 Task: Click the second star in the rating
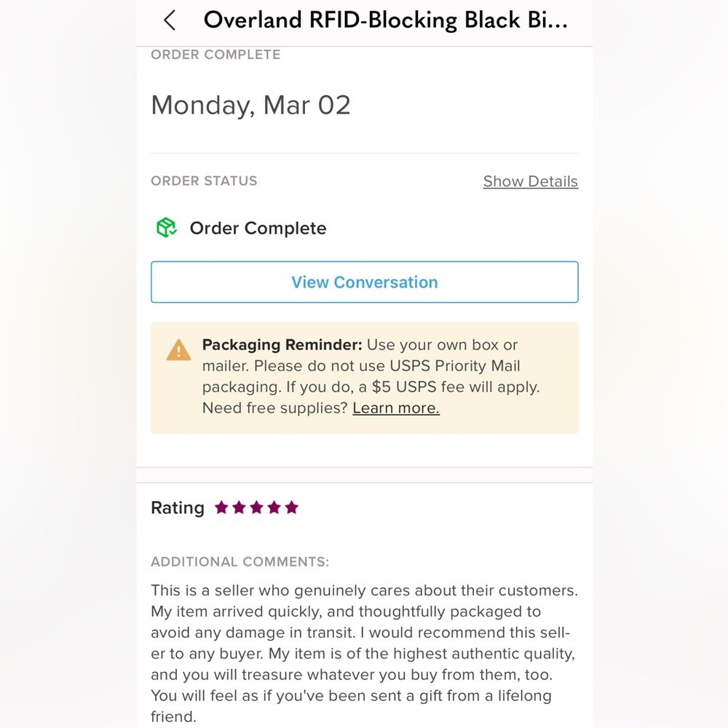(240, 507)
